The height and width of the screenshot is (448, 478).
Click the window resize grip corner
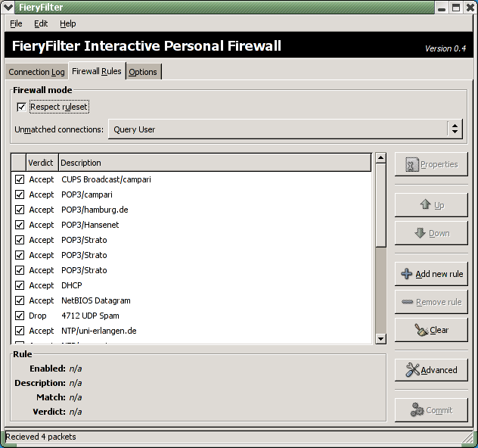click(x=467, y=437)
